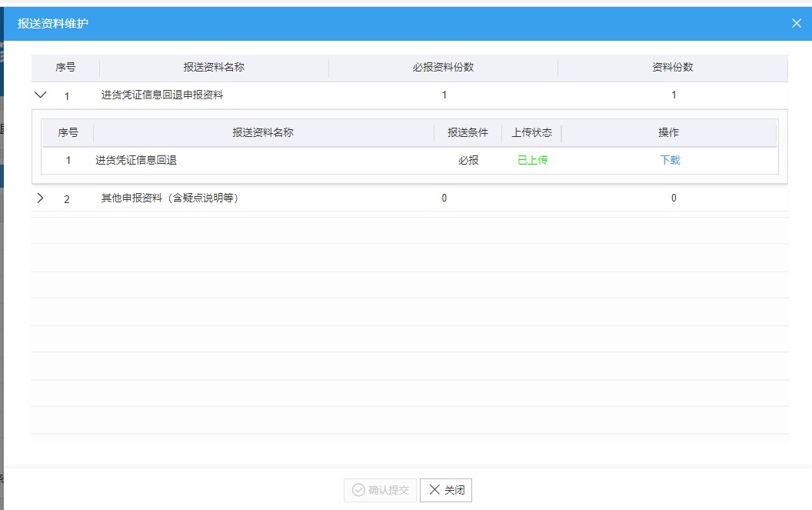Click the dialog title 报送资料维护
The image size is (812, 510).
click(x=53, y=23)
